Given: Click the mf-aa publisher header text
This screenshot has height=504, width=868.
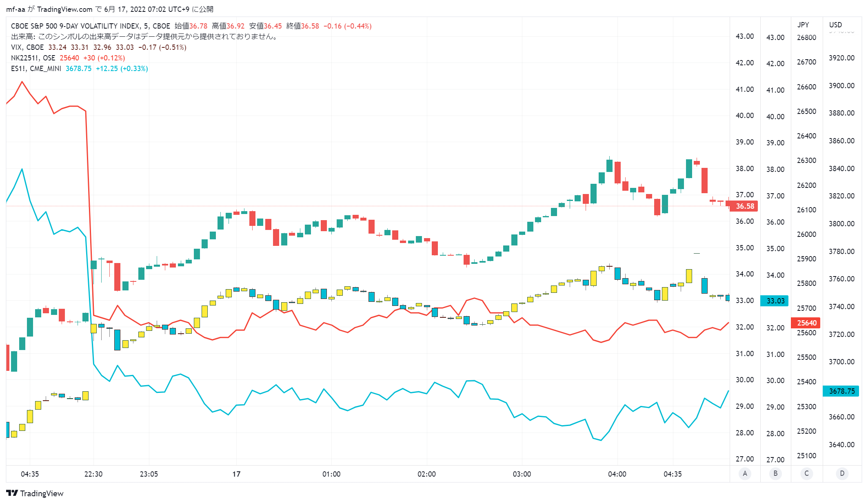Looking at the screenshot, I should pos(16,9).
